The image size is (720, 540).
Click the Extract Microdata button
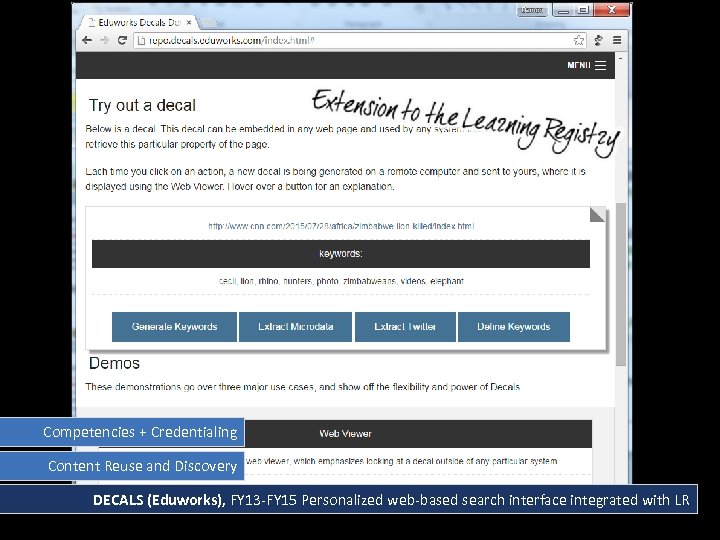pos(296,327)
